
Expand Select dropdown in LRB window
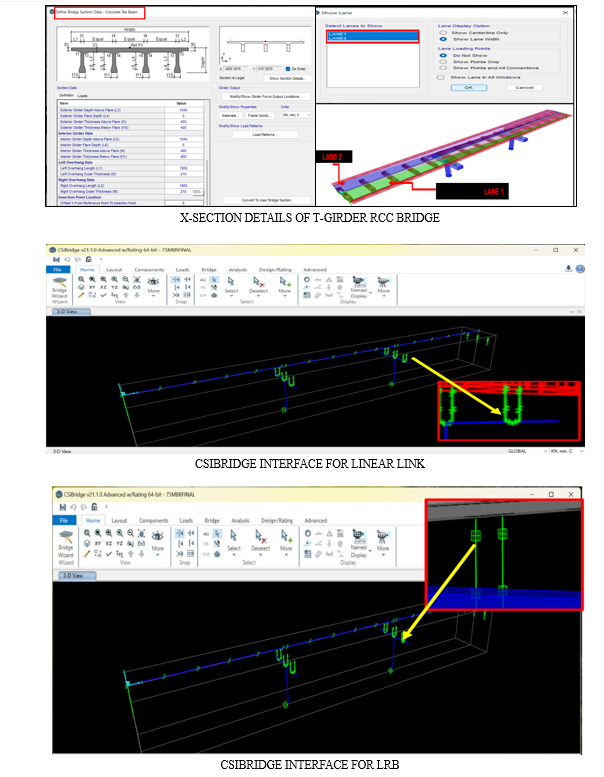point(234,555)
